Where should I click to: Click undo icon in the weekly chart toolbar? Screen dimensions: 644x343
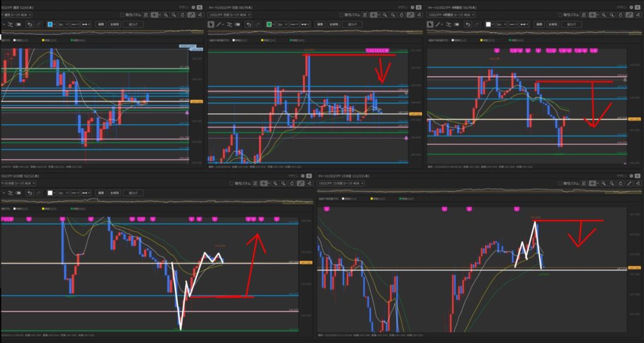point(30,24)
